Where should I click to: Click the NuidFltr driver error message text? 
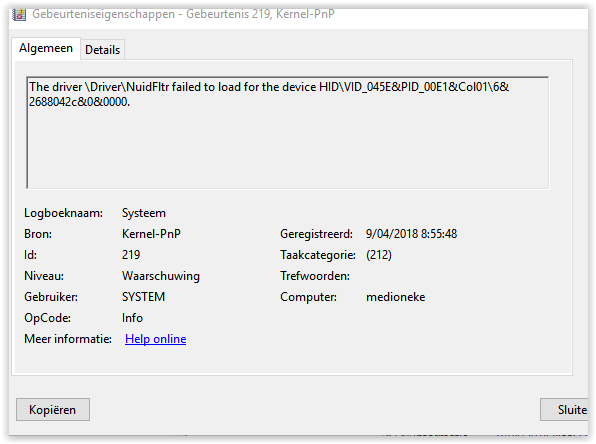point(269,94)
